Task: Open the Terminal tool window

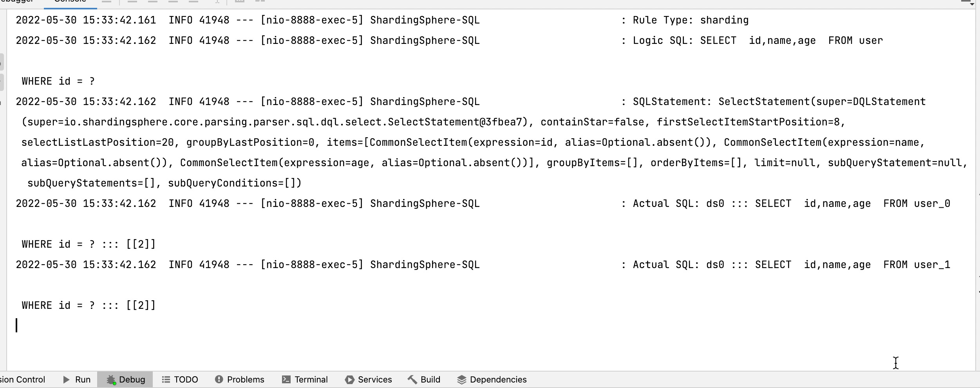Action: tap(305, 379)
